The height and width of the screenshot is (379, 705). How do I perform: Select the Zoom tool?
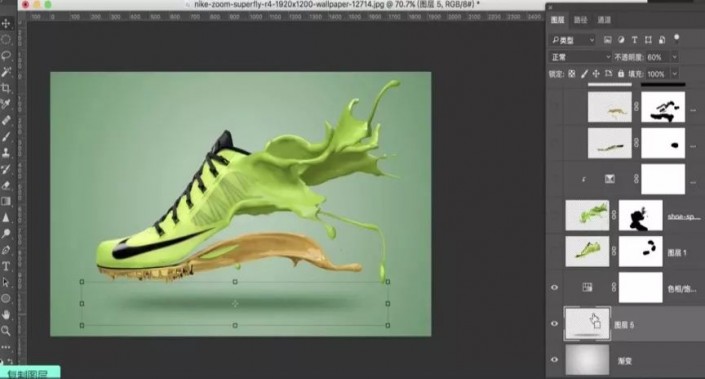[x=6, y=331]
